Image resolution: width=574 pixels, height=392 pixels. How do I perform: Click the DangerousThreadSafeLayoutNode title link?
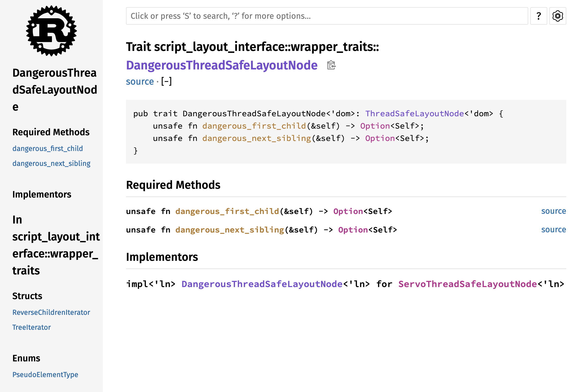[x=222, y=65]
